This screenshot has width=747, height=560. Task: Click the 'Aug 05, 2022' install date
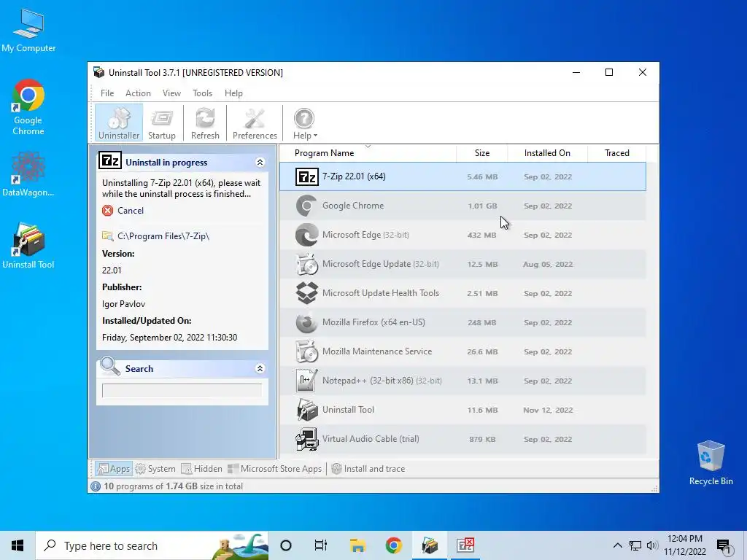click(x=548, y=264)
